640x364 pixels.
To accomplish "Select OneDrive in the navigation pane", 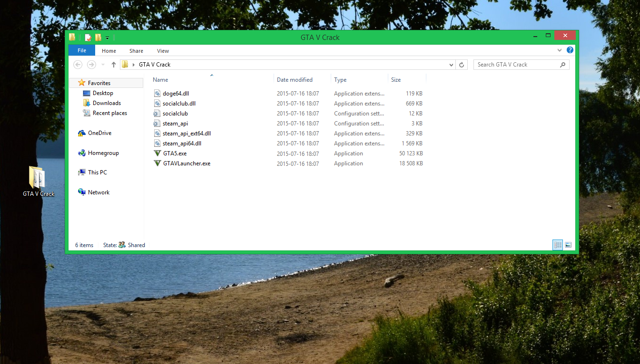I will pos(99,133).
